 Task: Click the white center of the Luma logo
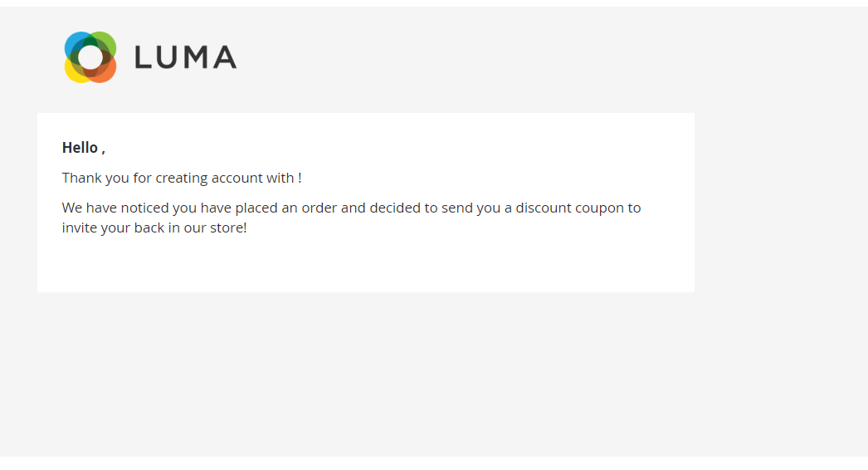pos(90,57)
